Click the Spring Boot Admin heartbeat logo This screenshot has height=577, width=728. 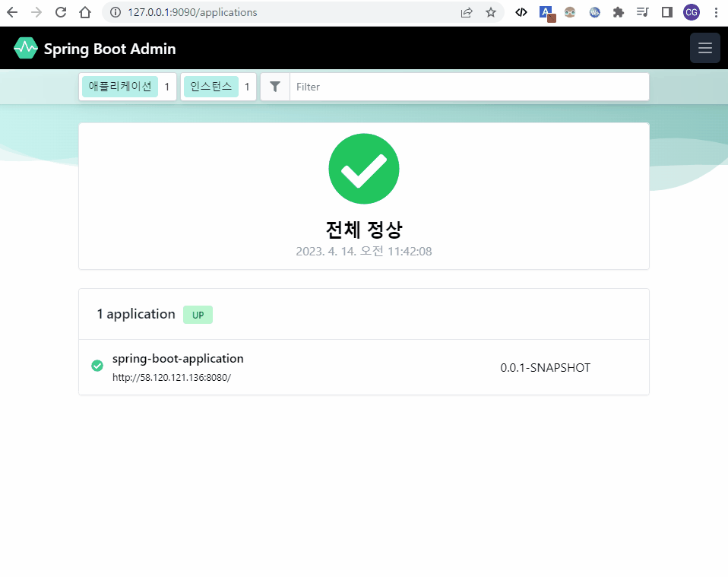pyautogui.click(x=26, y=48)
